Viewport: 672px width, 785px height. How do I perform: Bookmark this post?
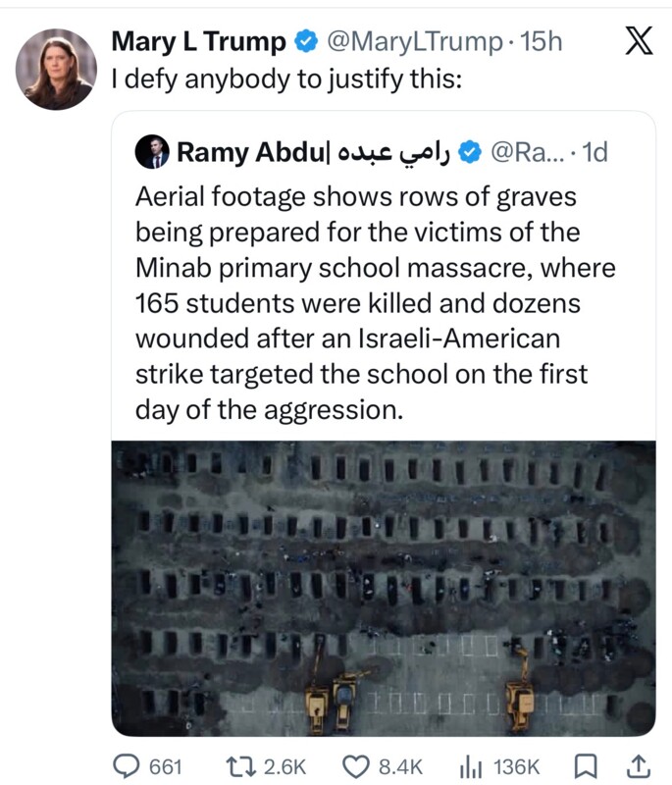(585, 765)
